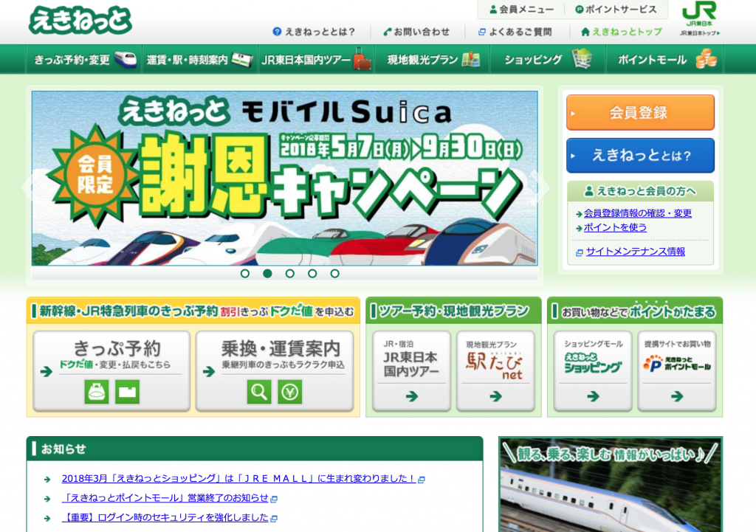756x532 pixels.
Task: Open ショッピング menu
Action: (549, 59)
